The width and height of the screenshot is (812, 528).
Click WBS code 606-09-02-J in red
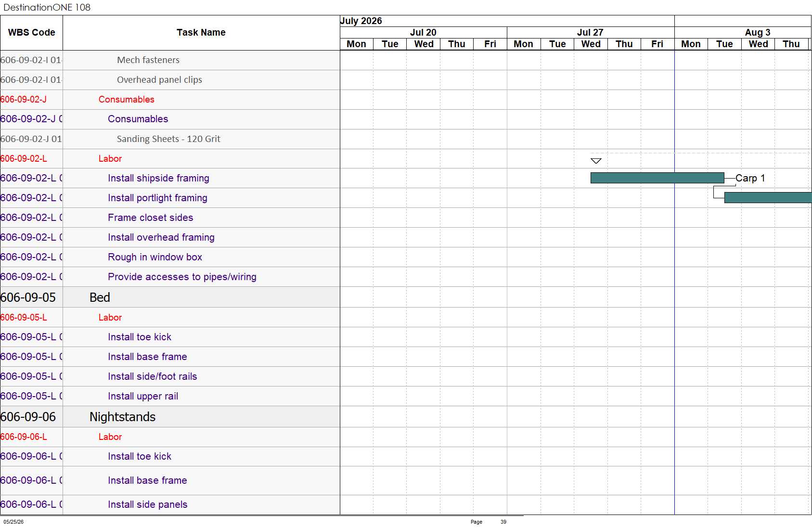pyautogui.click(x=24, y=100)
